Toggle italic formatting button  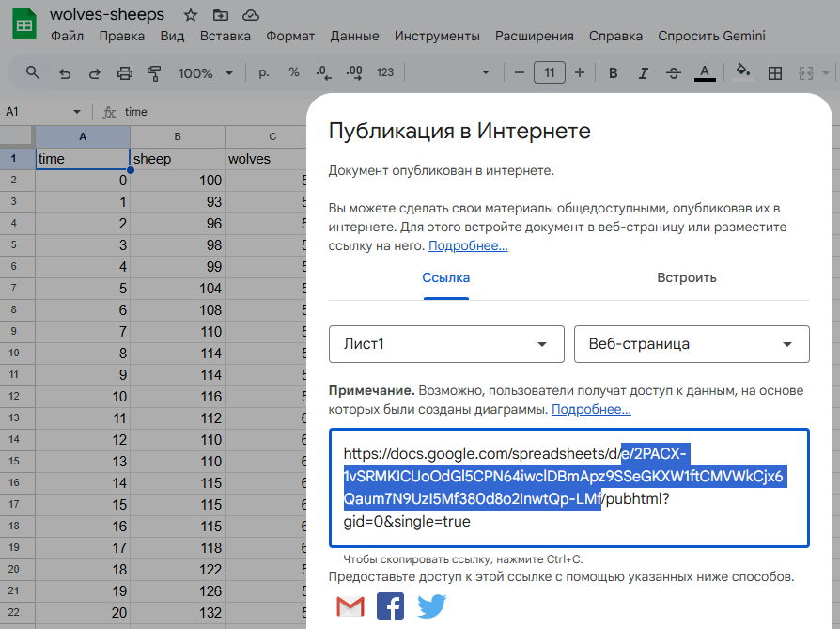coord(643,72)
